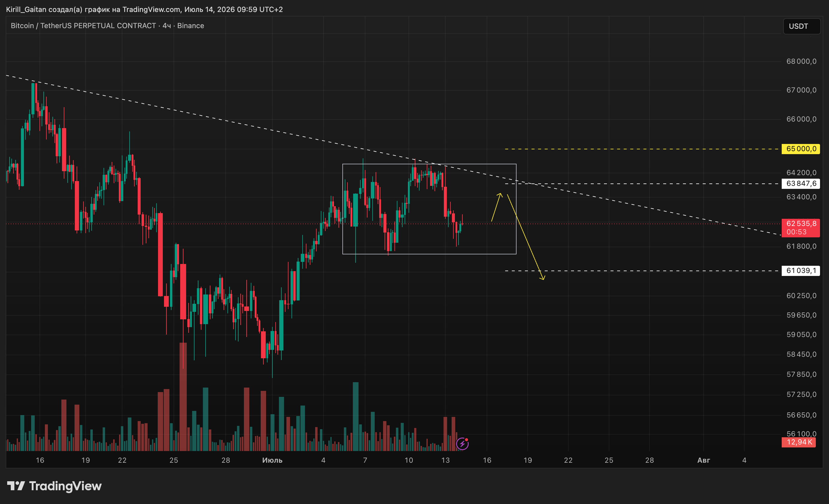The width and height of the screenshot is (829, 504).
Task: Click the 58 450,0 price axis label
Action: click(801, 354)
